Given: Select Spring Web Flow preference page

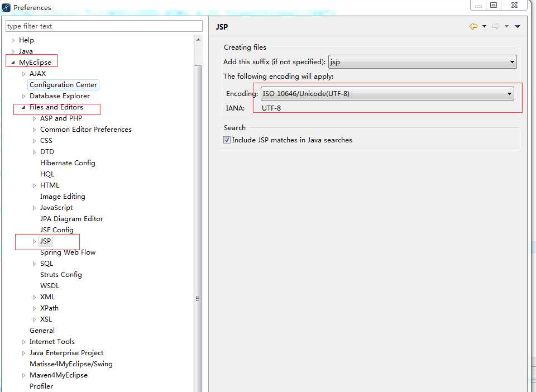Looking at the screenshot, I should 68,252.
